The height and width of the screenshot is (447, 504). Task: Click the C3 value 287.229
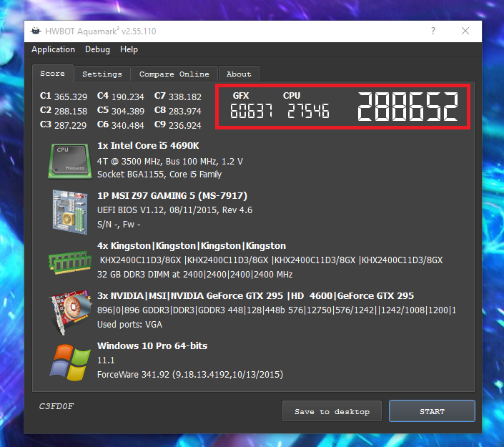(x=70, y=125)
